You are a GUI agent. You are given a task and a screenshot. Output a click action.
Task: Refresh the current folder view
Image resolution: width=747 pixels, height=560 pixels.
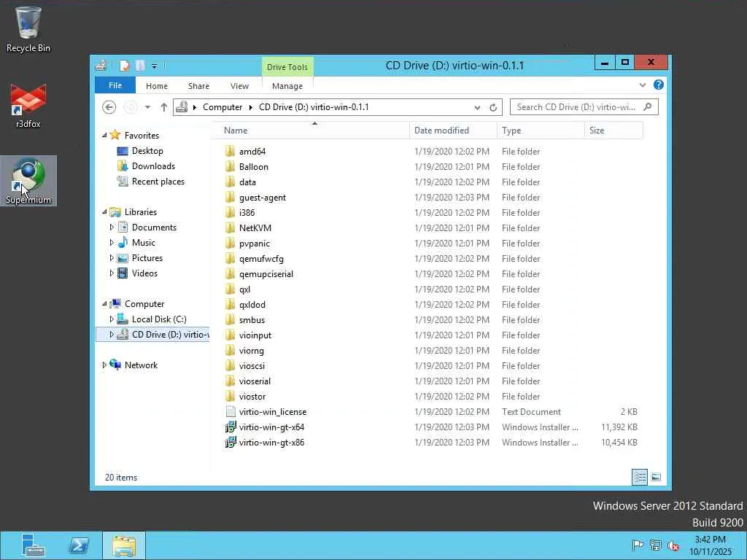493,108
